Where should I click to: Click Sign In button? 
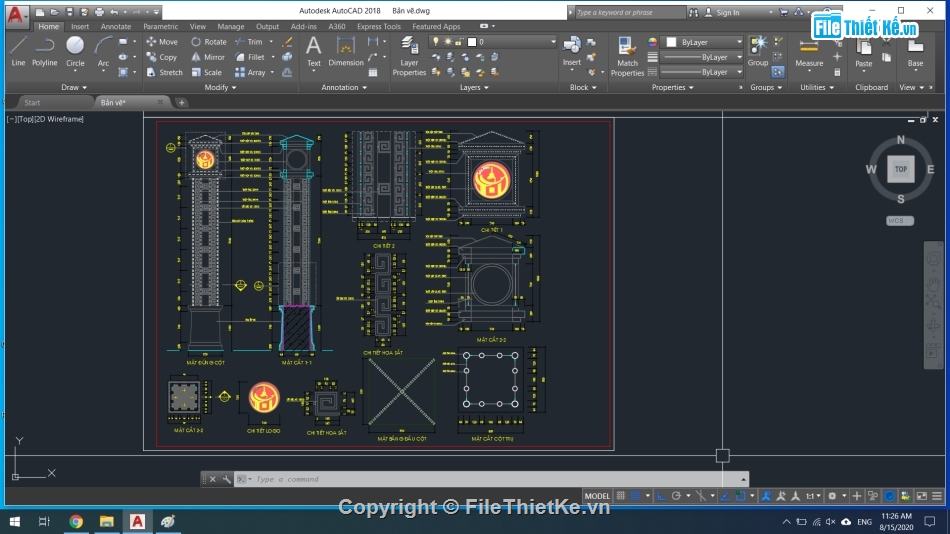tap(726, 12)
